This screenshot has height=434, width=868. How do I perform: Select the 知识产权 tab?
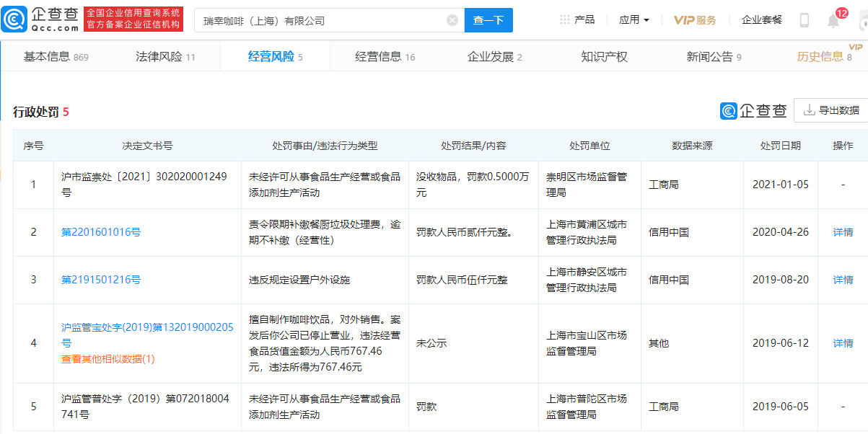[x=604, y=56]
